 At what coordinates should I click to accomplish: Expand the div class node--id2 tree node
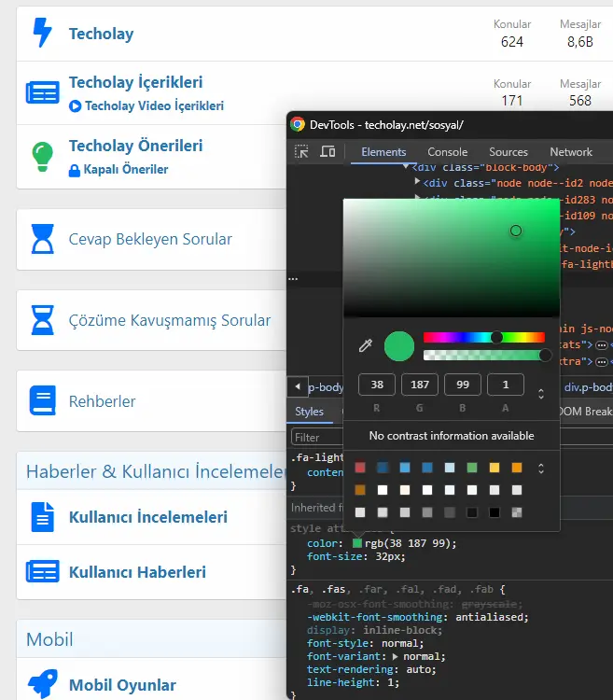(x=418, y=181)
